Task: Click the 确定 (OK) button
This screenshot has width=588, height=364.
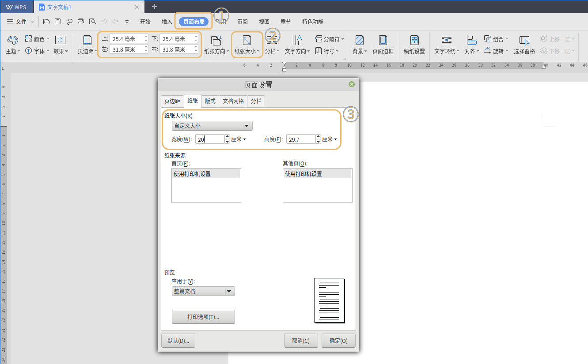Action: (x=338, y=341)
